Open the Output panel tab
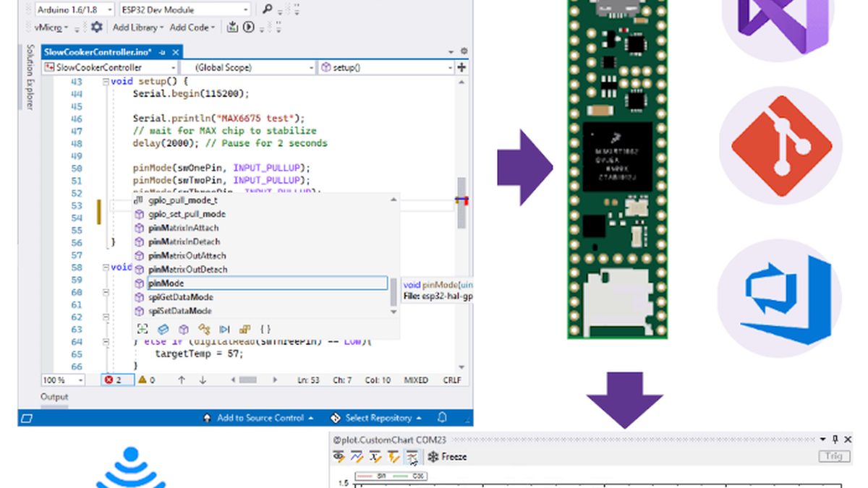The width and height of the screenshot is (868, 488). [x=54, y=396]
